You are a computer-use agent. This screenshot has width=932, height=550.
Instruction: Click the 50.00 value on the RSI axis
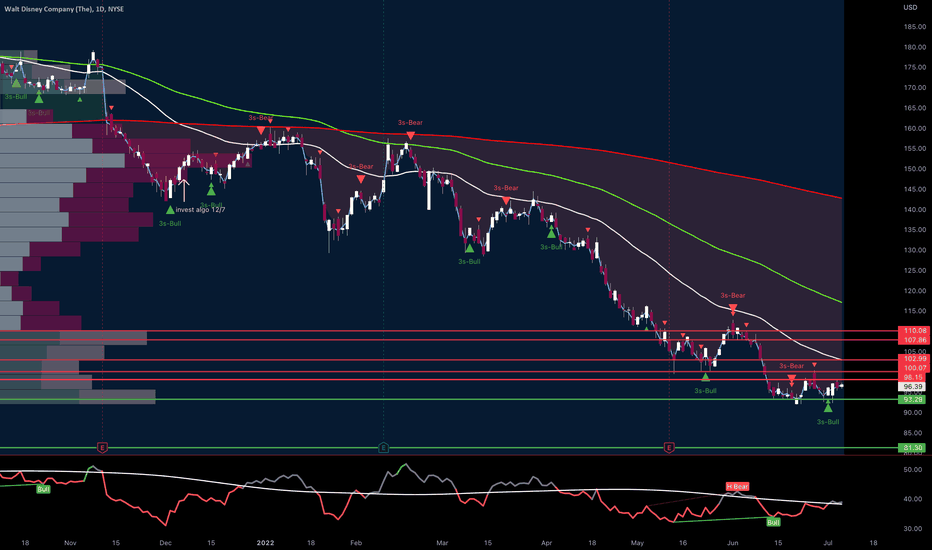(912, 470)
